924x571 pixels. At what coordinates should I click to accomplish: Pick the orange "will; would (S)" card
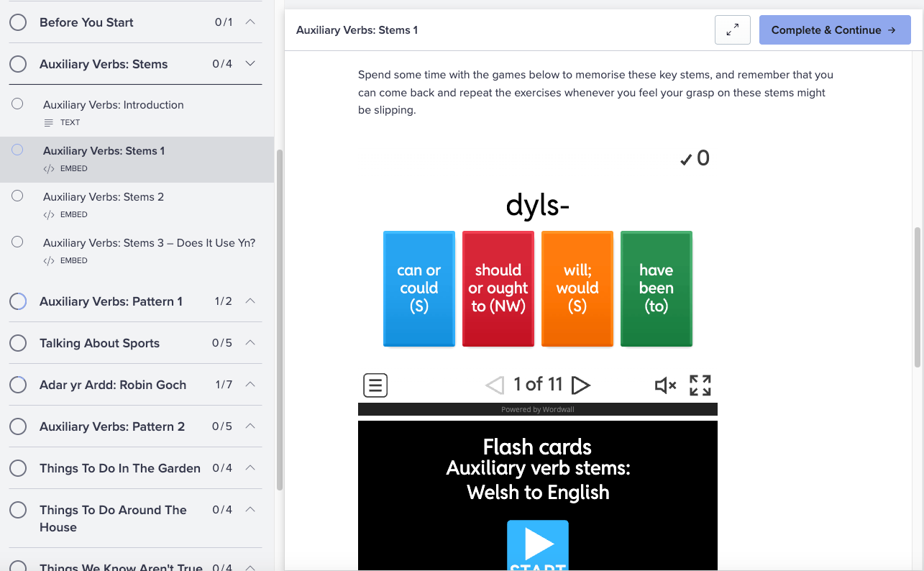[x=577, y=288]
